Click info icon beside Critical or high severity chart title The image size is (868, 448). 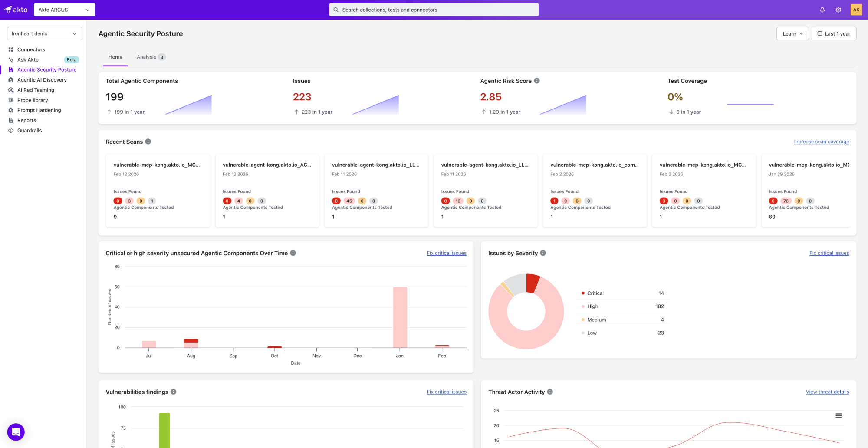click(x=293, y=253)
